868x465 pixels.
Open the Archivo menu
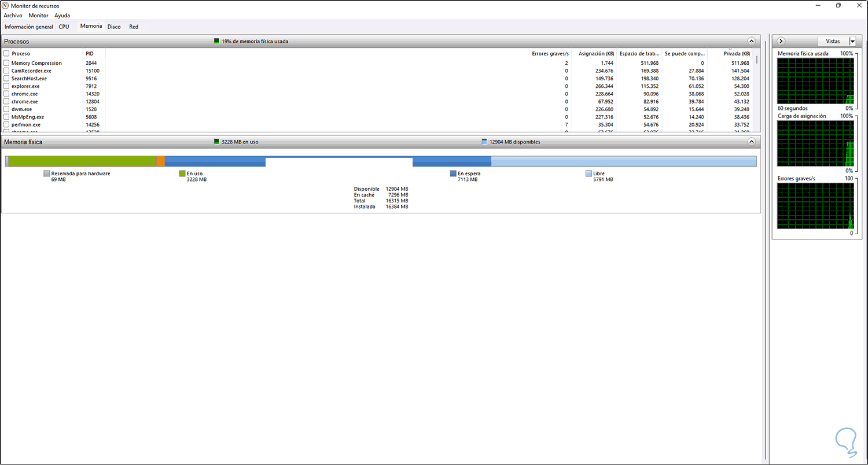[13, 16]
